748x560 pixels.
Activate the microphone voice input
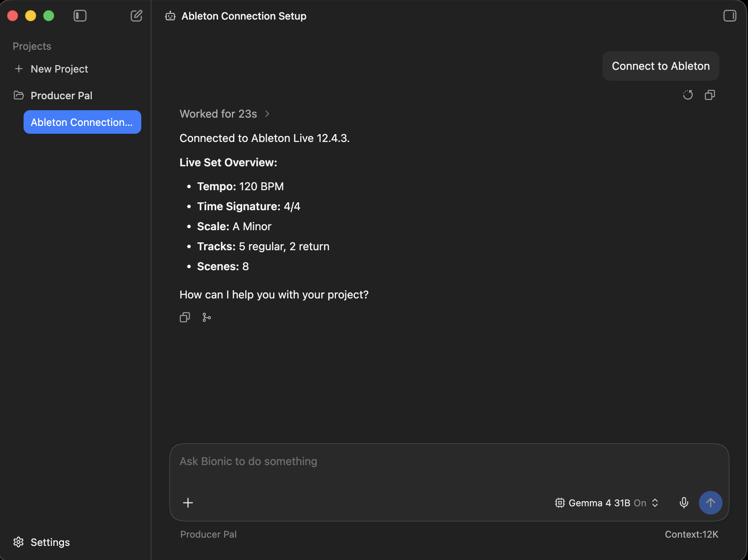[684, 503]
